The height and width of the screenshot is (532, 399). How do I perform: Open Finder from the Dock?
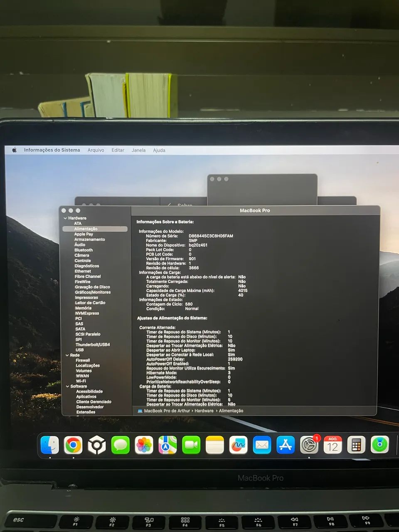point(50,445)
